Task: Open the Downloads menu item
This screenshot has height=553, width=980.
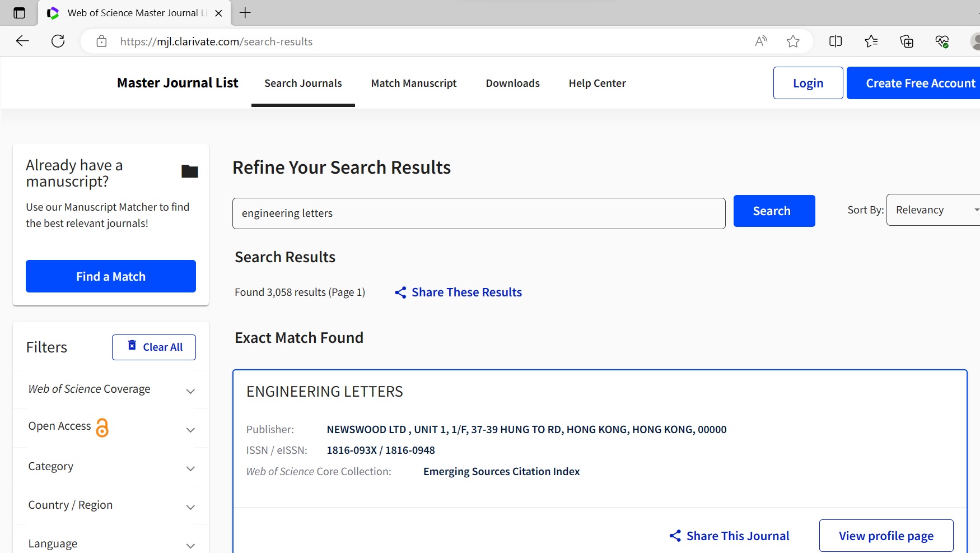Action: click(x=513, y=83)
